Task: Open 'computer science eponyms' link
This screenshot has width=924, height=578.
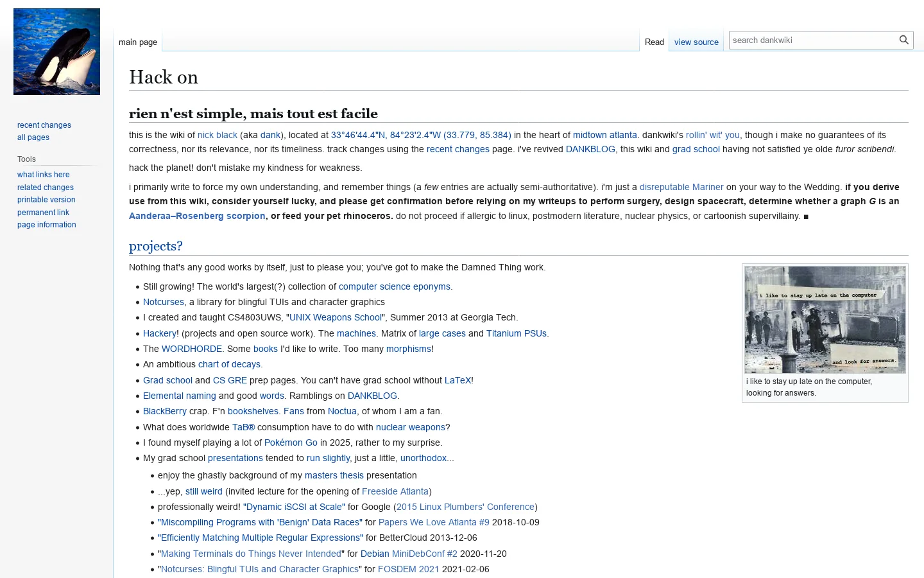Action: click(395, 286)
